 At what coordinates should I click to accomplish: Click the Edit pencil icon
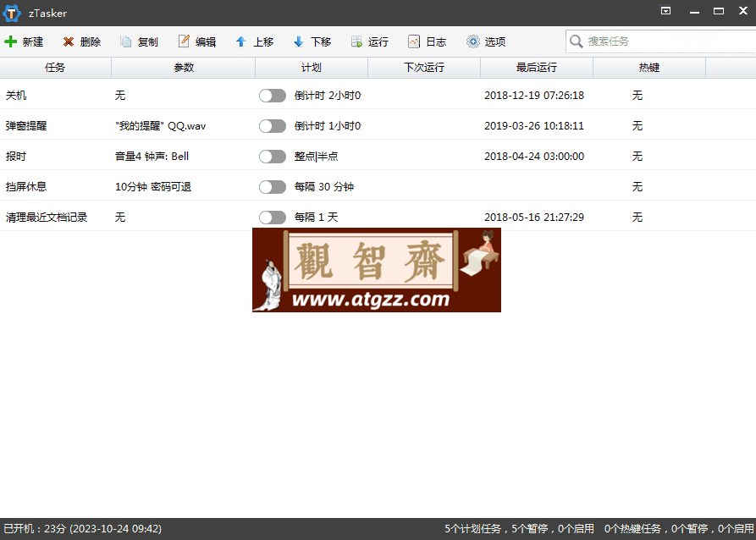coord(184,41)
